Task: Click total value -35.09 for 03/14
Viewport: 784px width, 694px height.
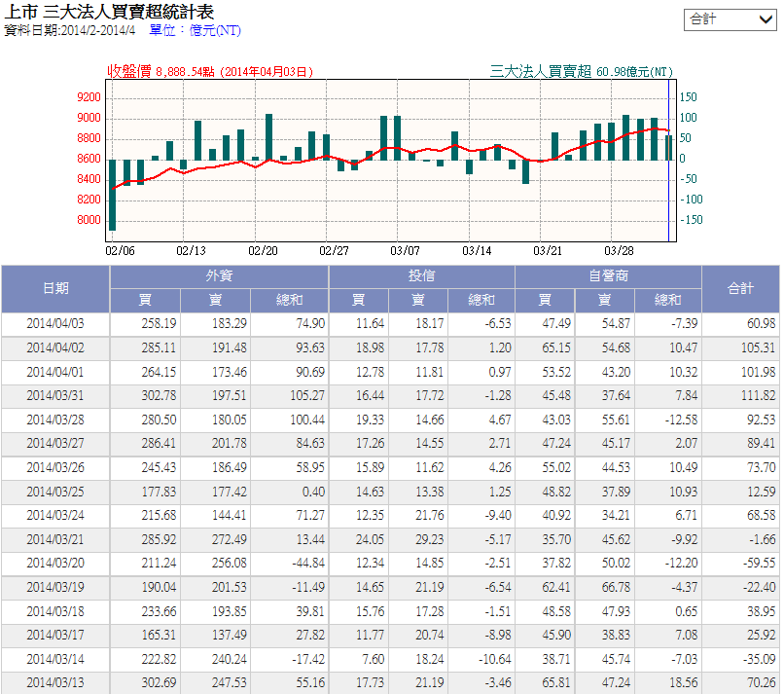Action: pos(759,660)
